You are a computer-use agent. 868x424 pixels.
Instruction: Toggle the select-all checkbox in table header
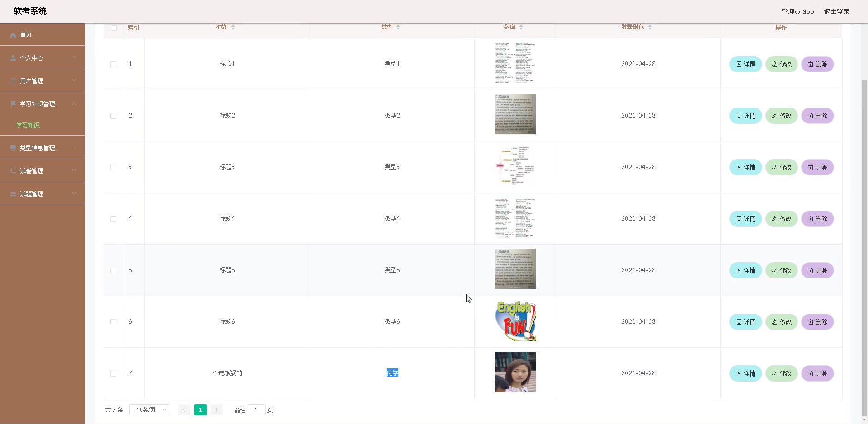(113, 28)
